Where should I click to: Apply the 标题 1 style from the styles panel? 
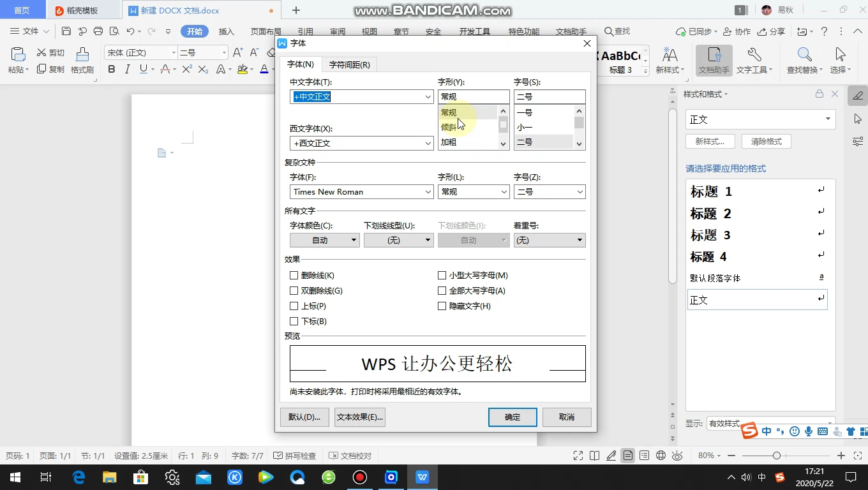click(x=710, y=191)
